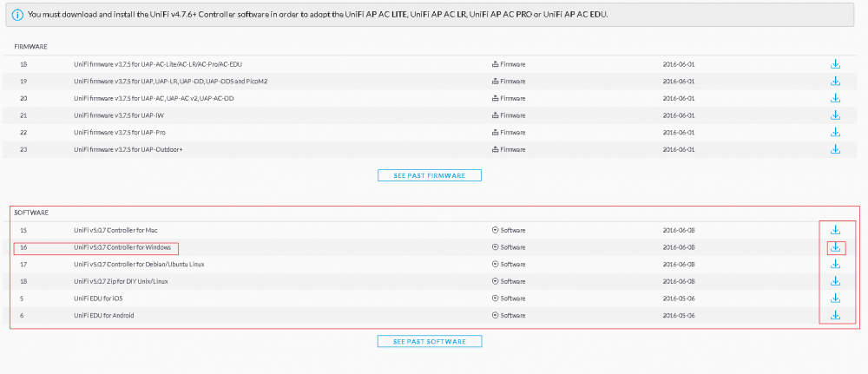Click date 2016-06-08 in Controller for Mac row

678,230
